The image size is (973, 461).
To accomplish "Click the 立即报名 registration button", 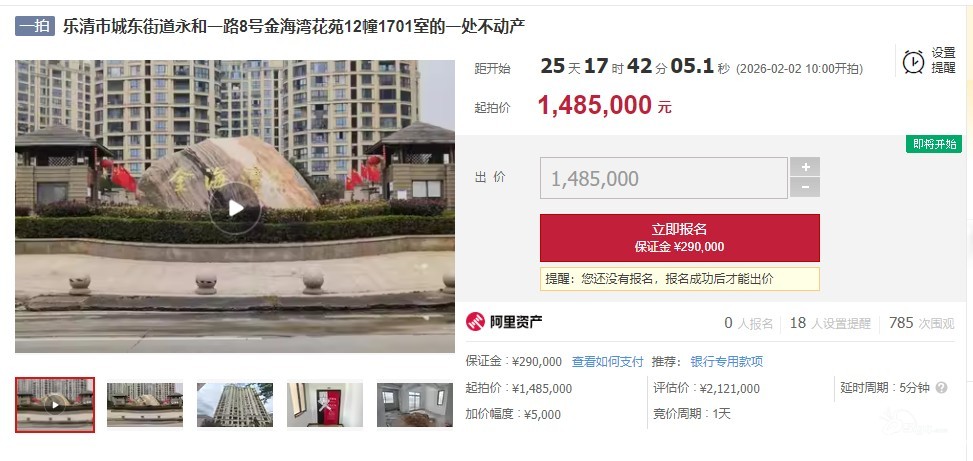I will click(x=679, y=238).
